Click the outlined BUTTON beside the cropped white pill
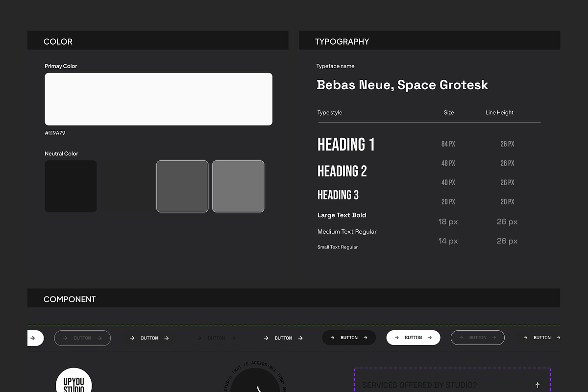This screenshot has width=588, height=392. pyautogui.click(x=82, y=338)
